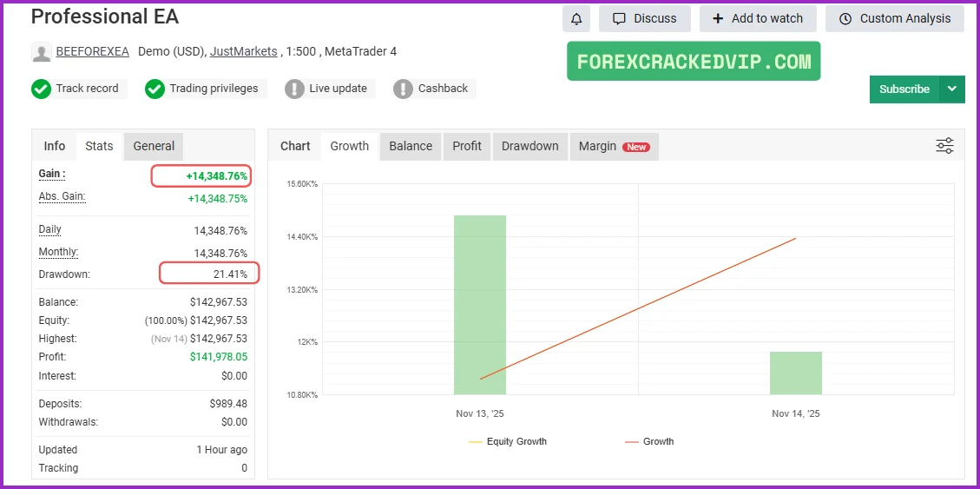Open the JustMarkets broker link
The height and width of the screenshot is (489, 980).
[x=243, y=51]
